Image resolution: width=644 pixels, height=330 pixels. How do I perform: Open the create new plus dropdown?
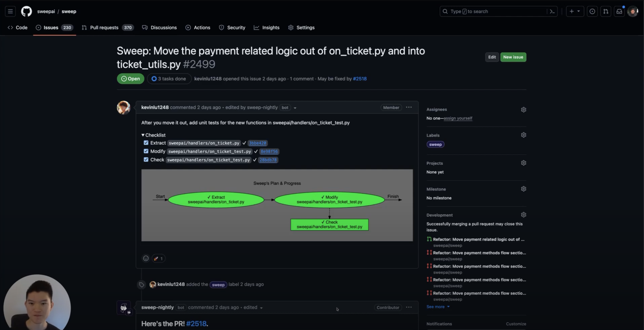575,11
